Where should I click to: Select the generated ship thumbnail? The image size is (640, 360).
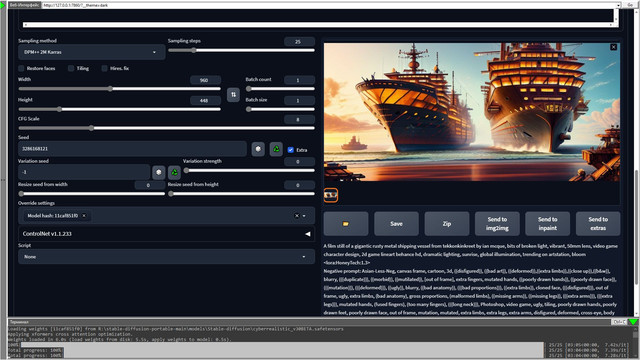coord(331,195)
